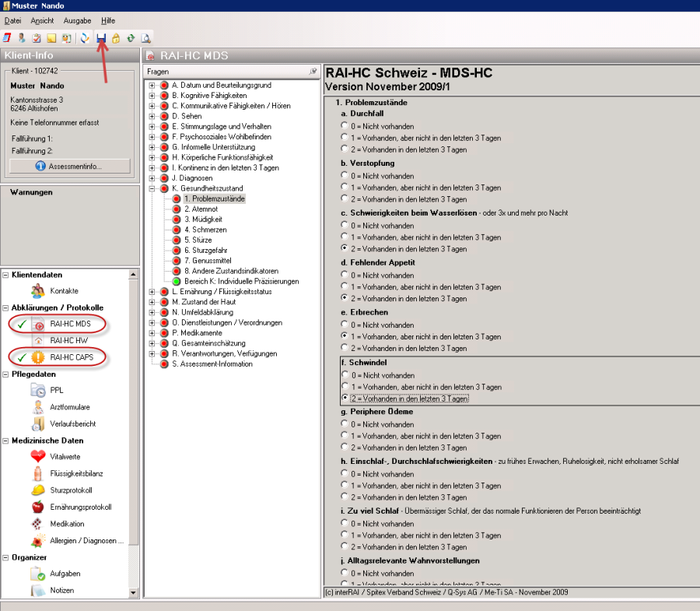Open RAI-HC CAPS warning icon
Viewport: 700px width, 611px height.
[x=38, y=357]
